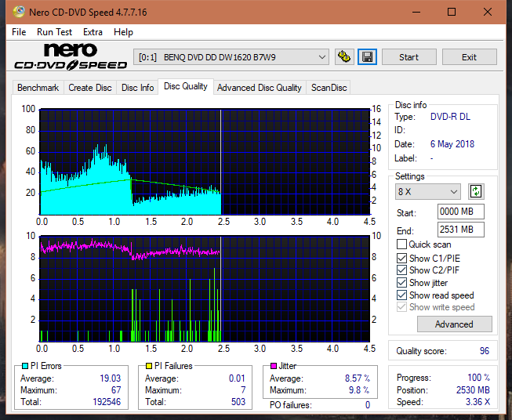Screen dimensions: 512x420
Task: Toggle Show read speed checkbox
Action: [x=401, y=295]
